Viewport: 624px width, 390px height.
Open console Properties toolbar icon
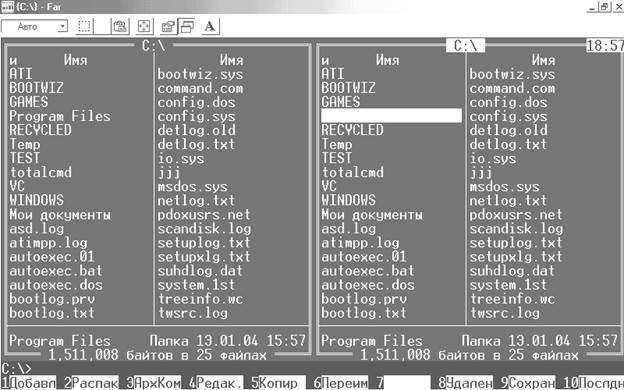click(x=168, y=26)
